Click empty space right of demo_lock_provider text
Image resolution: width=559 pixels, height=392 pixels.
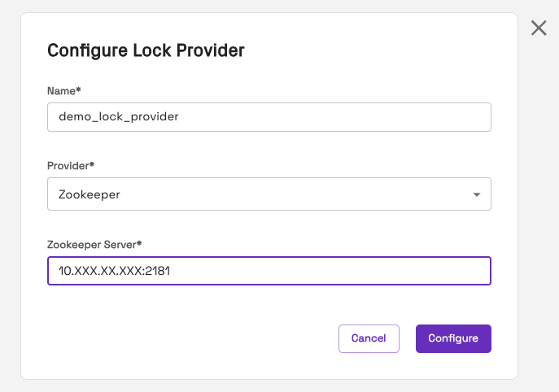tap(342, 117)
